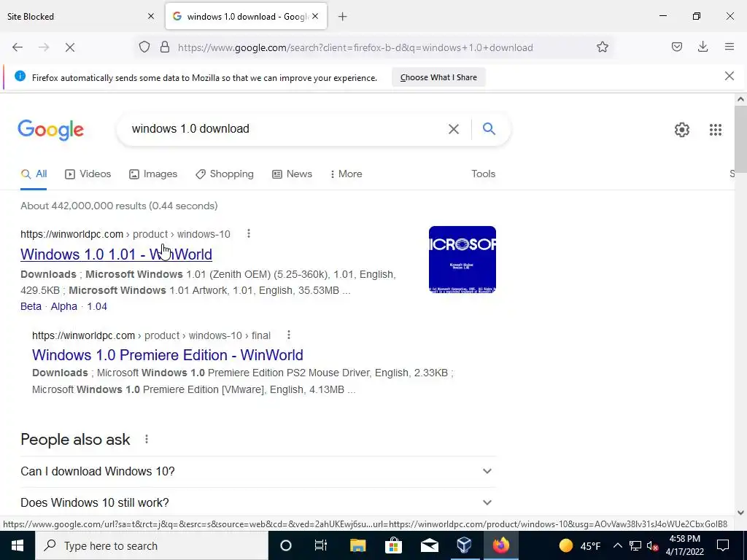Click the taskbar Type here to search box
This screenshot has width=747, height=560.
(152, 545)
